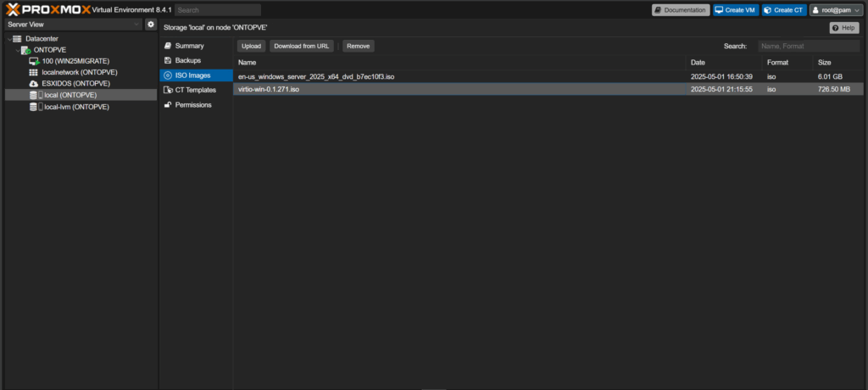The width and height of the screenshot is (868, 390).
Task: Open the Permissions tab
Action: 196,104
